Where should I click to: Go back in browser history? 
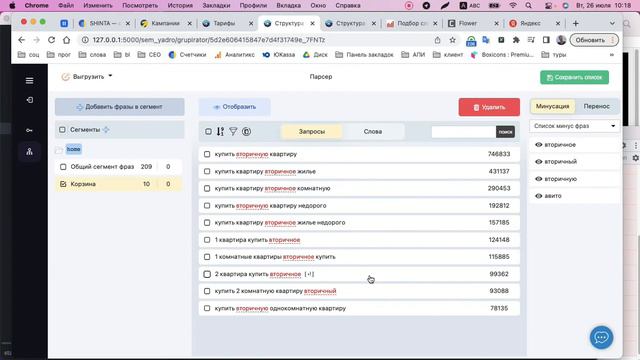22,40
